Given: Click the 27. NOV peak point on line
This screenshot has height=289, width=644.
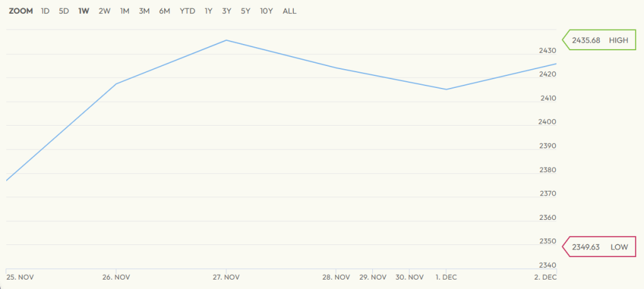Looking at the screenshot, I should click(x=226, y=40).
